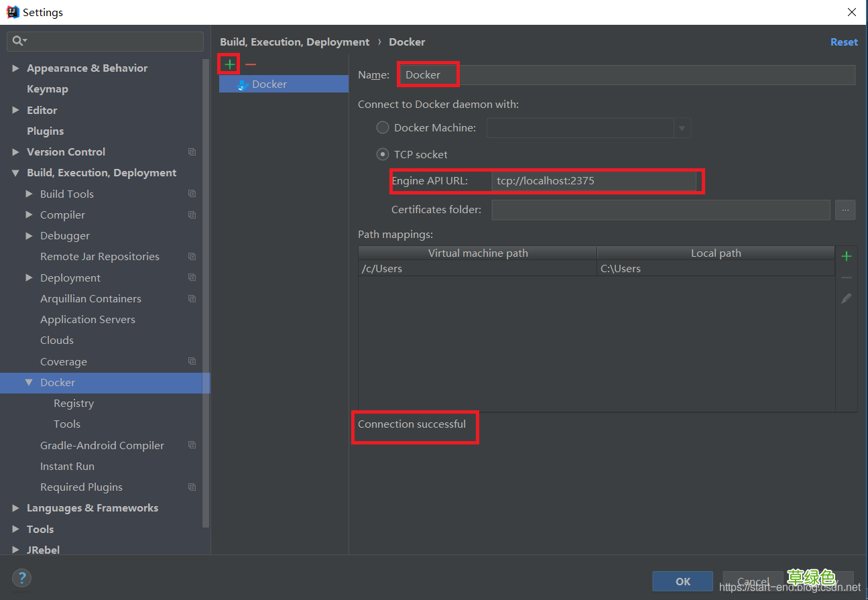Click the Local path column header
The image size is (868, 600).
click(716, 253)
